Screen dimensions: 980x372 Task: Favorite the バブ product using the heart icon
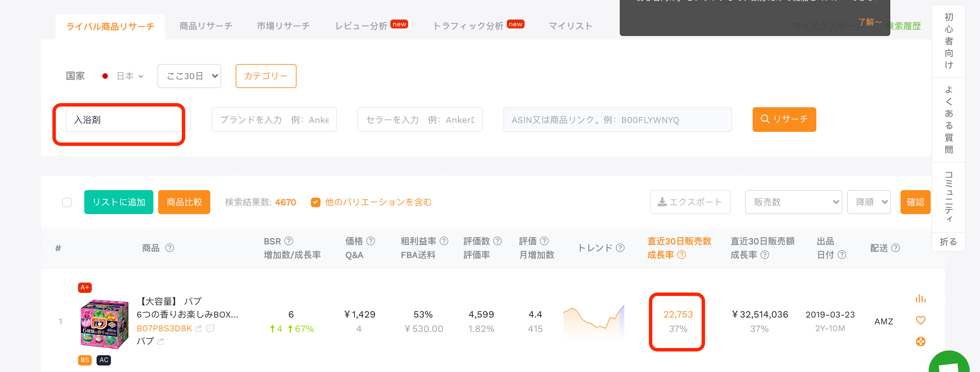pyautogui.click(x=921, y=320)
